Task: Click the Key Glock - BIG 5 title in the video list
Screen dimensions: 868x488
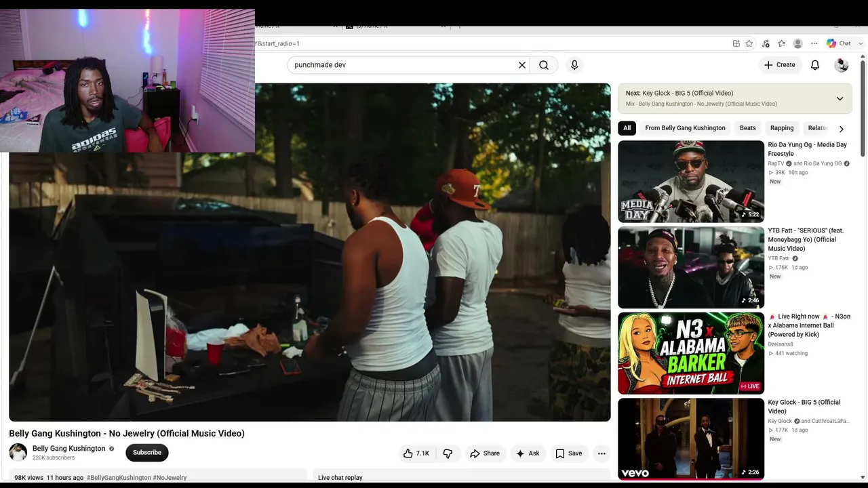Action: point(804,407)
